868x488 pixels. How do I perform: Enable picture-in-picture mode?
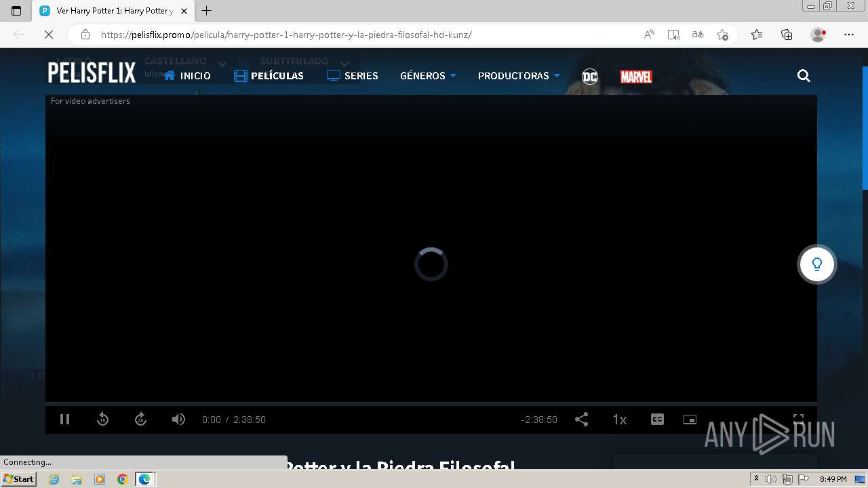(x=690, y=420)
